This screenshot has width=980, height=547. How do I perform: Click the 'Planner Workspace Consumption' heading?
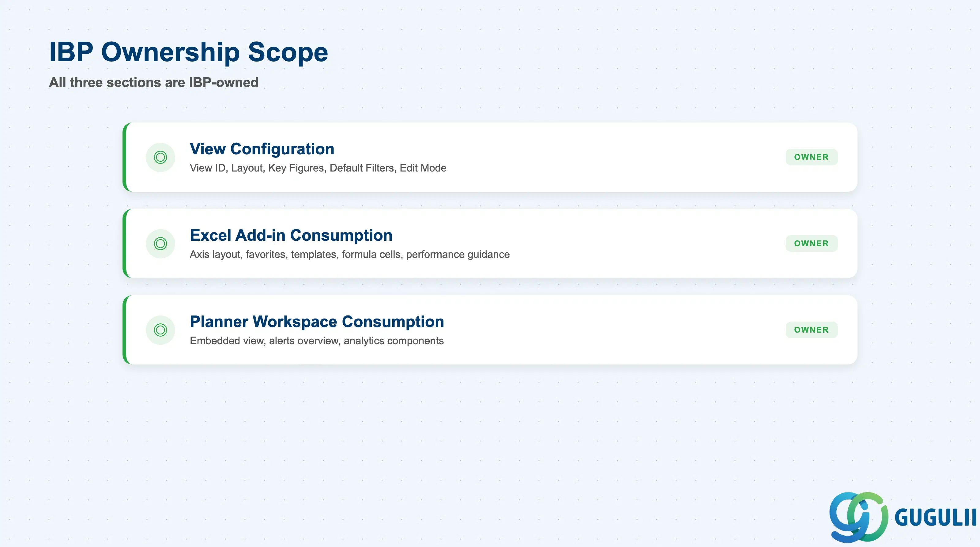pos(317,321)
